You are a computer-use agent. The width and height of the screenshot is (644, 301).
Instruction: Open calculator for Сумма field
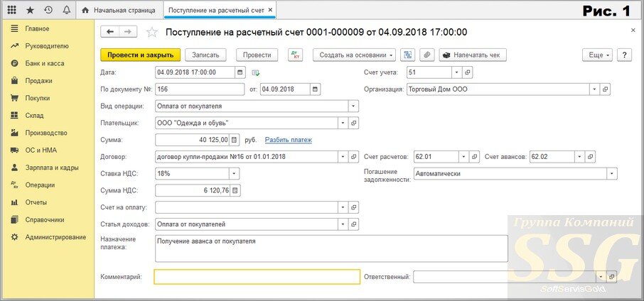[235, 140]
